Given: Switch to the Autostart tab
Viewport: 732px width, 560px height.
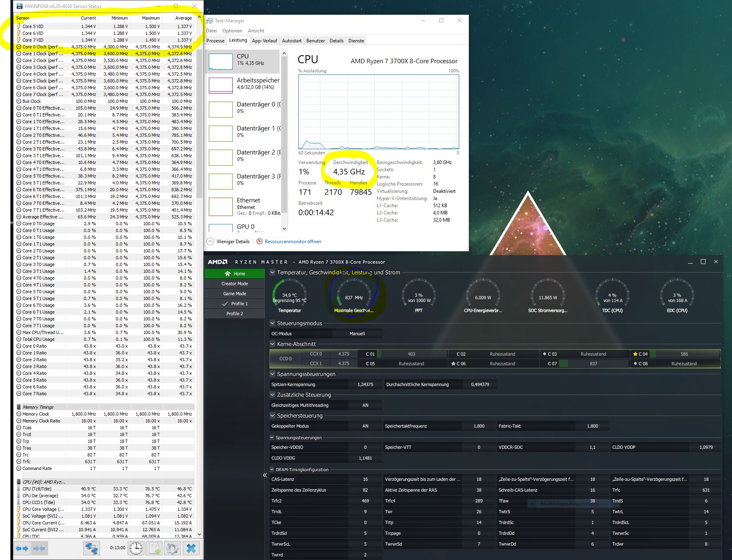Looking at the screenshot, I should [292, 41].
